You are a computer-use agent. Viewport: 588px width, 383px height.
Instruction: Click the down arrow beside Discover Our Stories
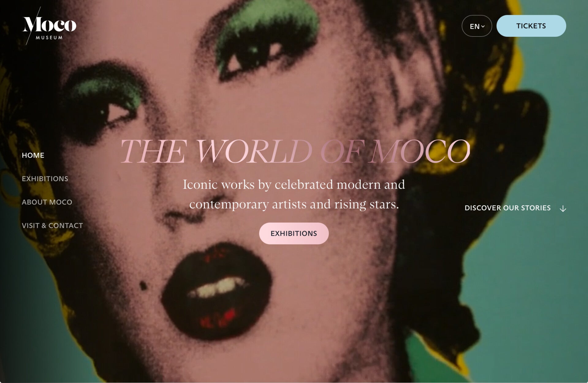(563, 209)
